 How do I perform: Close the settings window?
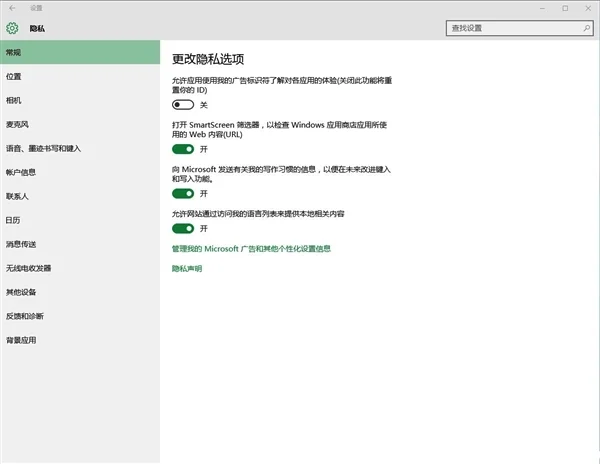click(x=588, y=8)
